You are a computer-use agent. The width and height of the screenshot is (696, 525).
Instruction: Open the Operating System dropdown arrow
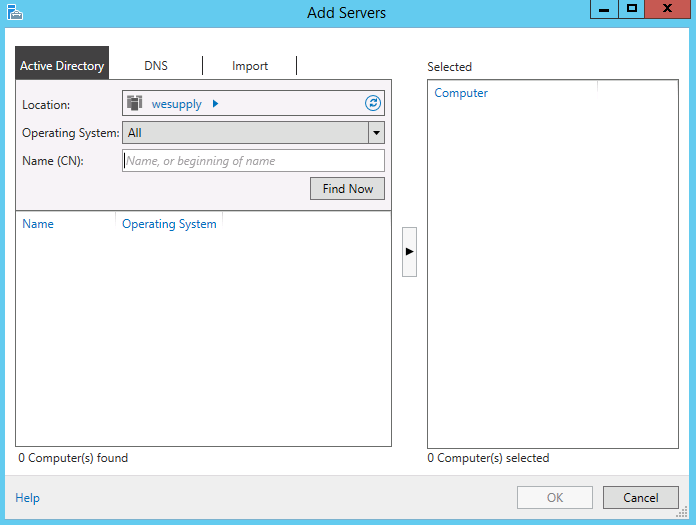(376, 133)
